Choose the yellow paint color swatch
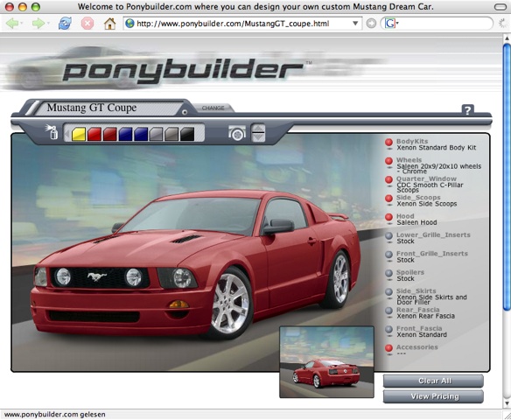This screenshot has height=420, width=511. (79, 134)
